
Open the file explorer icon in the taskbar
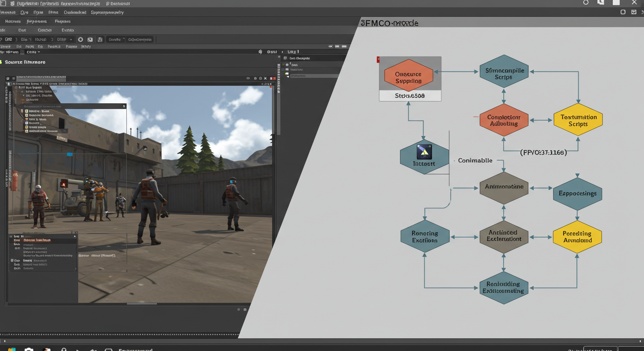click(x=12, y=350)
